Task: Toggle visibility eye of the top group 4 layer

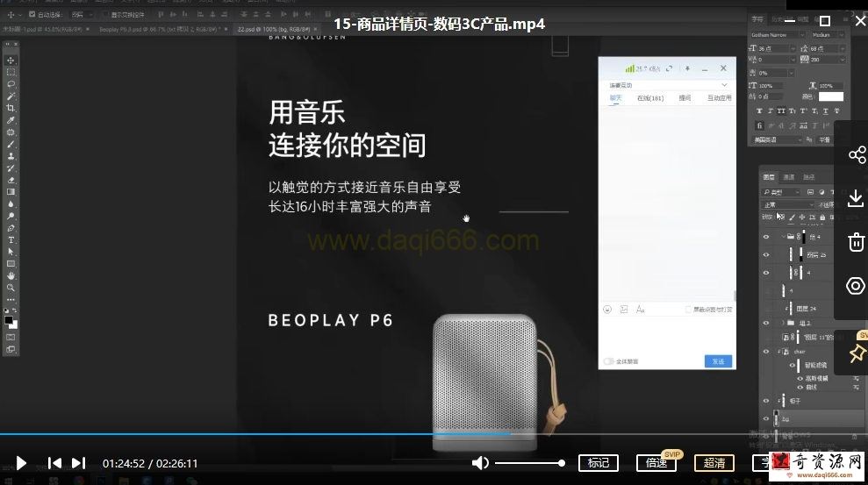Action: pyautogui.click(x=766, y=237)
